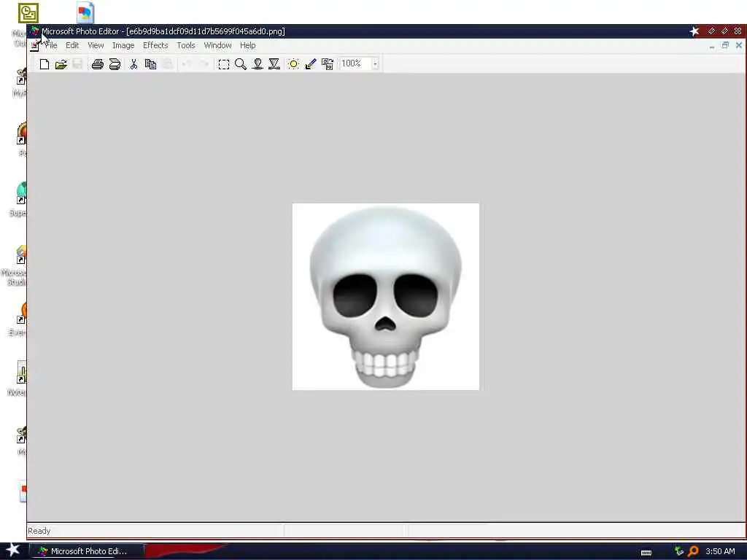The image size is (747, 560).
Task: Click the document icon left of File menu
Action: [x=34, y=46]
